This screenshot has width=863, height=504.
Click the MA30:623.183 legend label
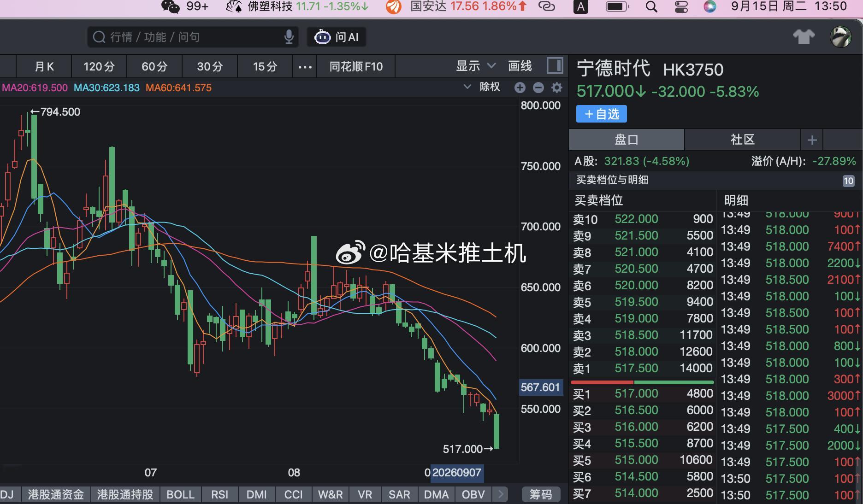pos(106,88)
